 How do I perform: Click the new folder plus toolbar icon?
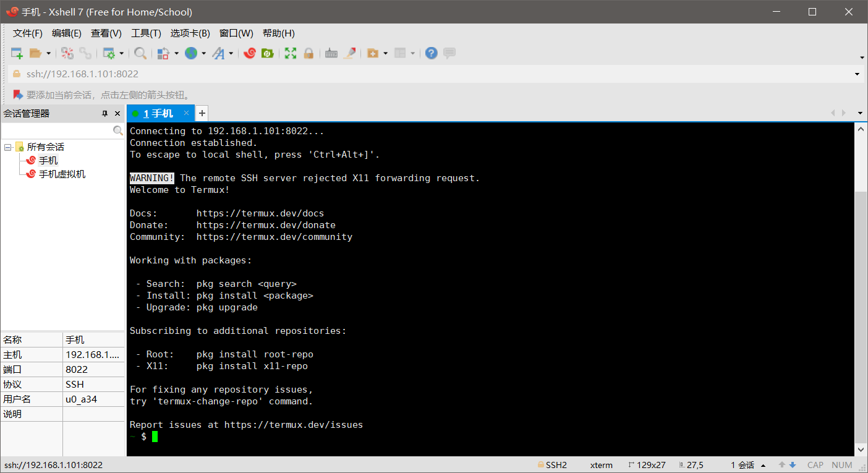pos(373,53)
